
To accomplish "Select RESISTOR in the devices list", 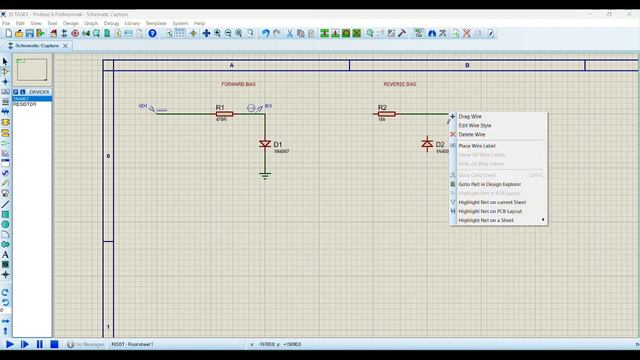I will point(32,104).
